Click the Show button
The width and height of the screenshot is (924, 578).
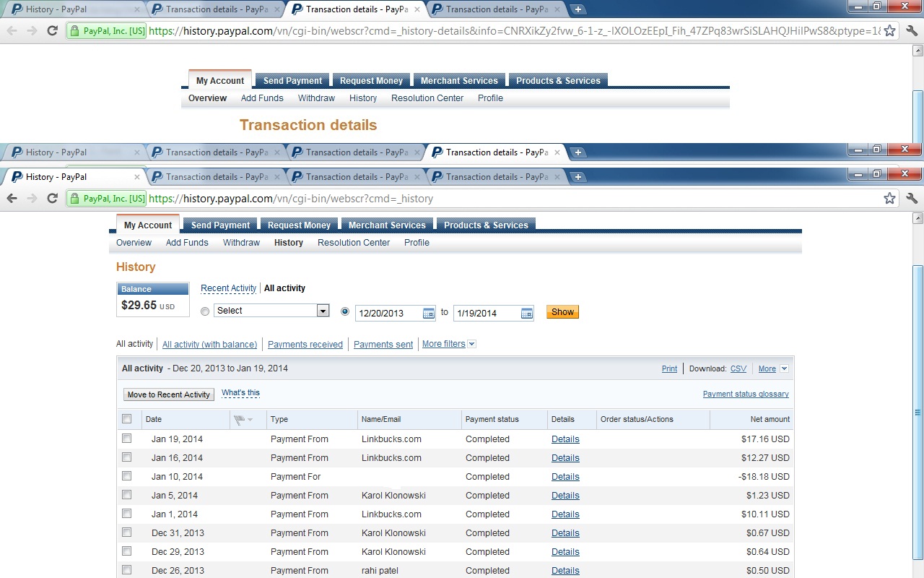point(562,312)
